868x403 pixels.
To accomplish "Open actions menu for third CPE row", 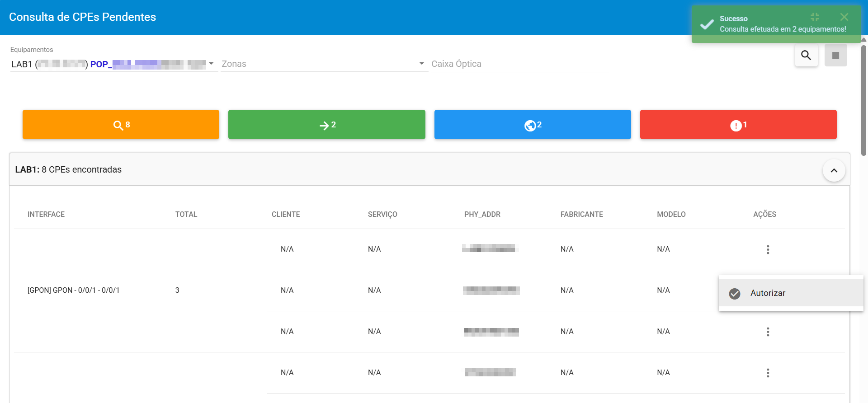I will coord(768,332).
